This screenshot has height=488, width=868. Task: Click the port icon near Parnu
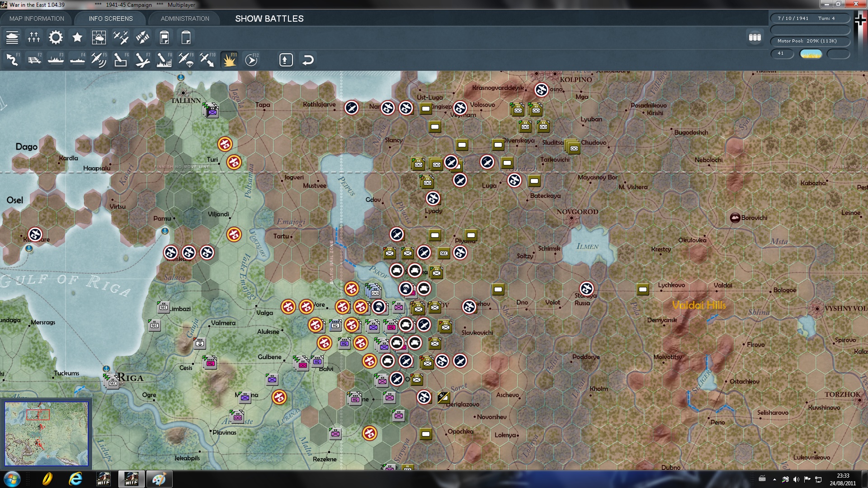pyautogui.click(x=165, y=231)
